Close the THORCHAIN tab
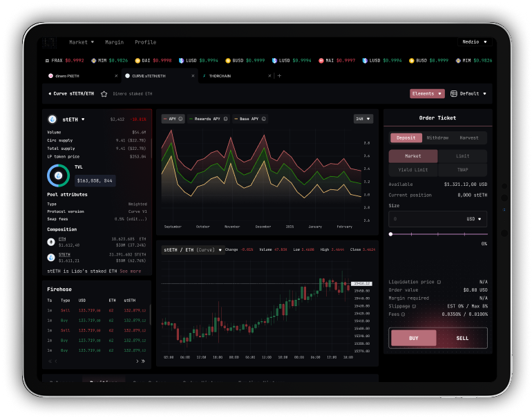 pos(269,76)
